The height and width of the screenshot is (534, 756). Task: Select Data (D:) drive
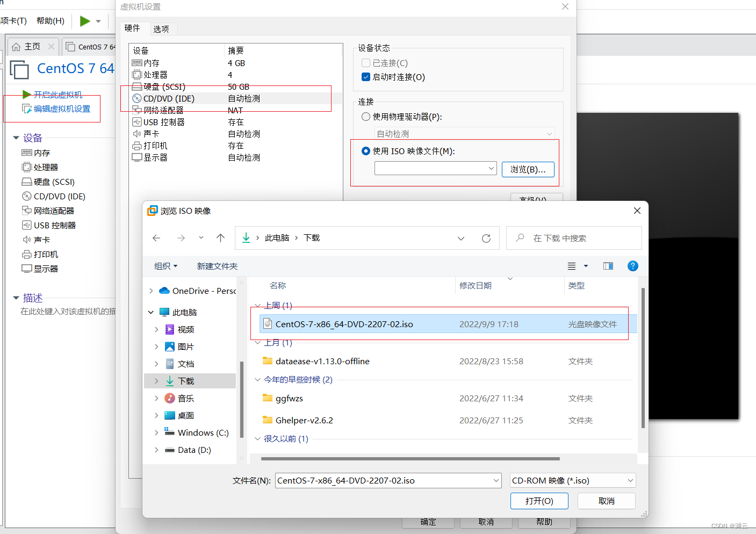(188, 450)
